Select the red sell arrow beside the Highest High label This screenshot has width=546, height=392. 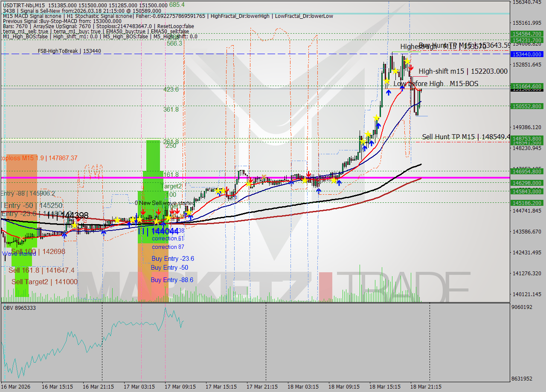[411, 68]
